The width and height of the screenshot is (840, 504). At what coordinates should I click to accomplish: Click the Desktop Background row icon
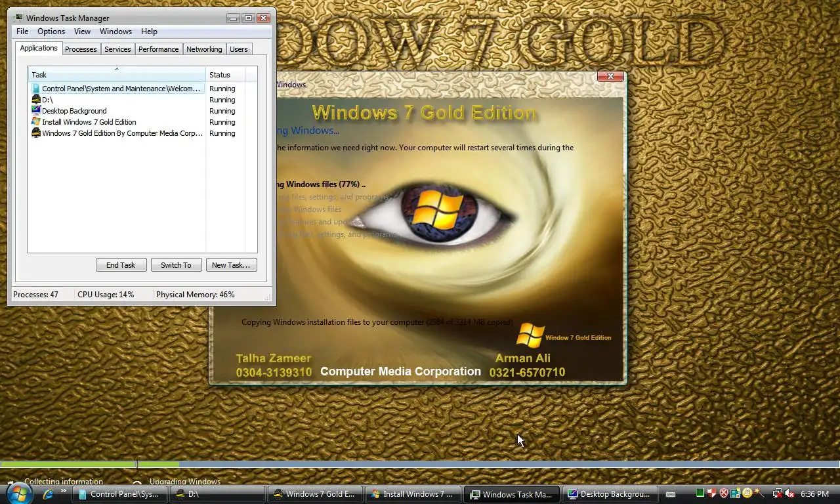coord(36,111)
